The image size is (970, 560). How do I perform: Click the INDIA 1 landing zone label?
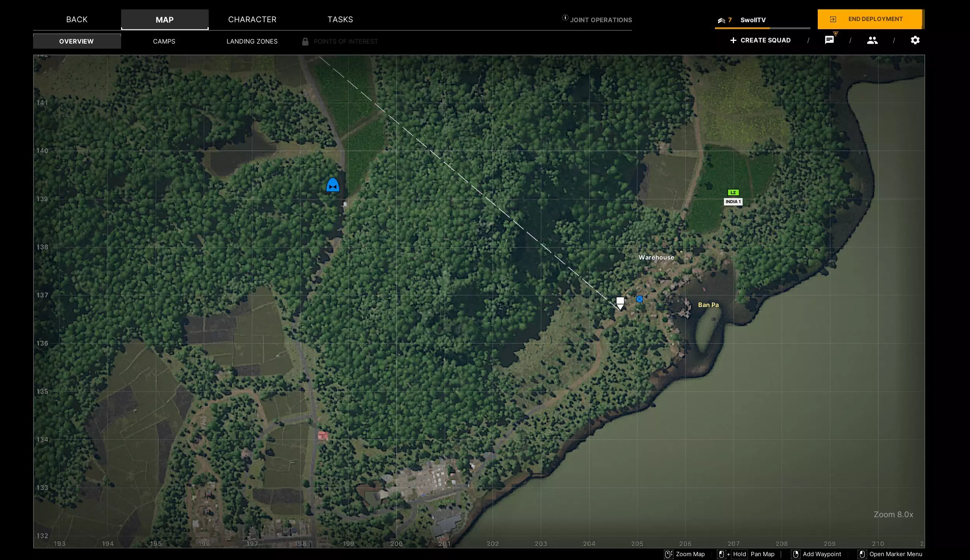(x=733, y=202)
